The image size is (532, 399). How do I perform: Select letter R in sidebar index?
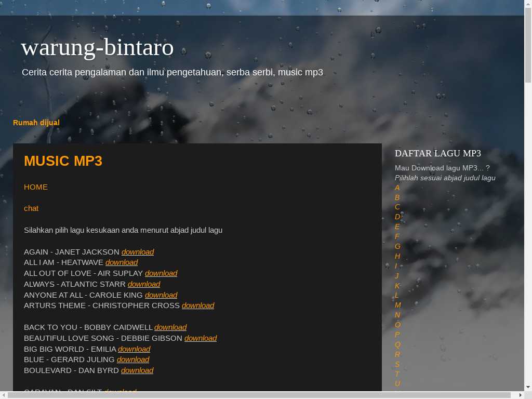397,354
